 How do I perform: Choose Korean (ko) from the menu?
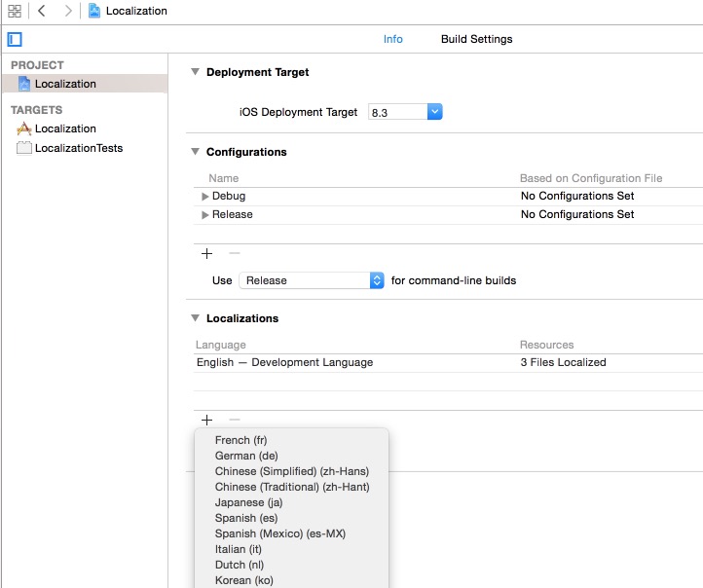pyautogui.click(x=291, y=580)
